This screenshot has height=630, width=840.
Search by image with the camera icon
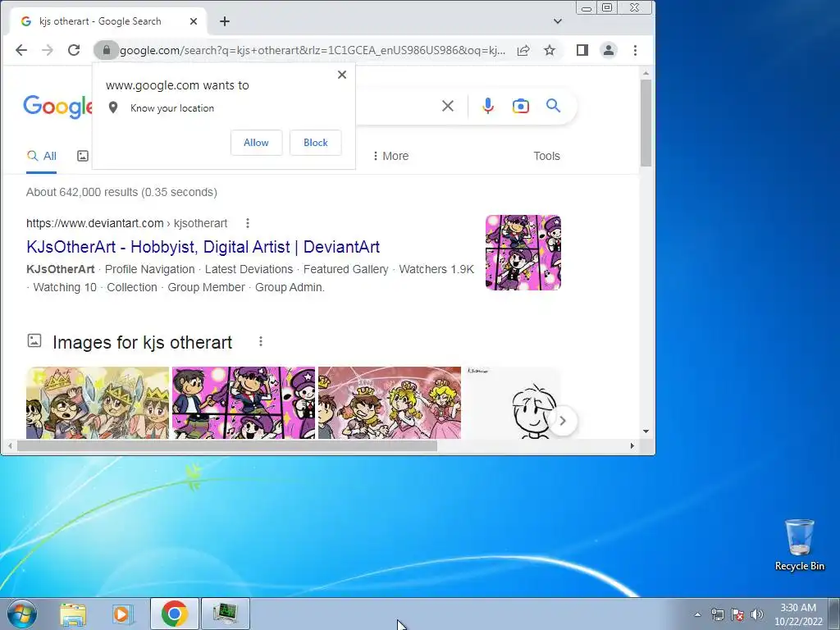point(521,106)
